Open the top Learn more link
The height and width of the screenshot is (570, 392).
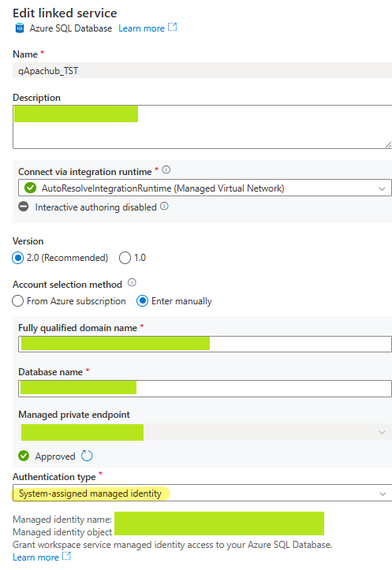(141, 28)
